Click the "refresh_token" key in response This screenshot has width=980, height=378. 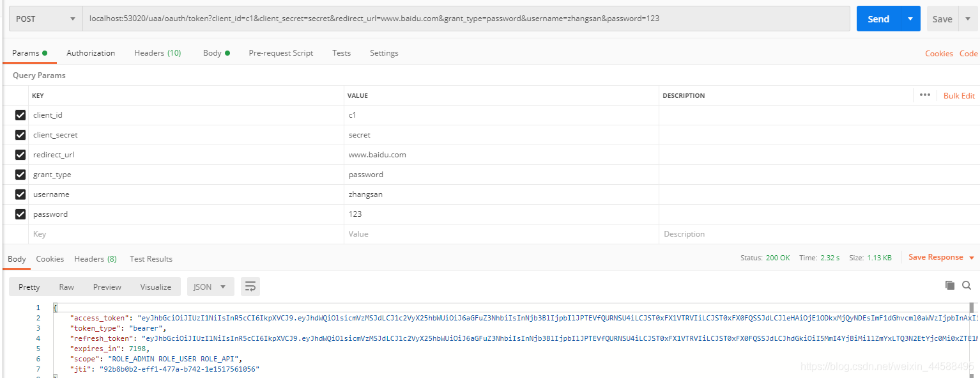click(x=100, y=338)
